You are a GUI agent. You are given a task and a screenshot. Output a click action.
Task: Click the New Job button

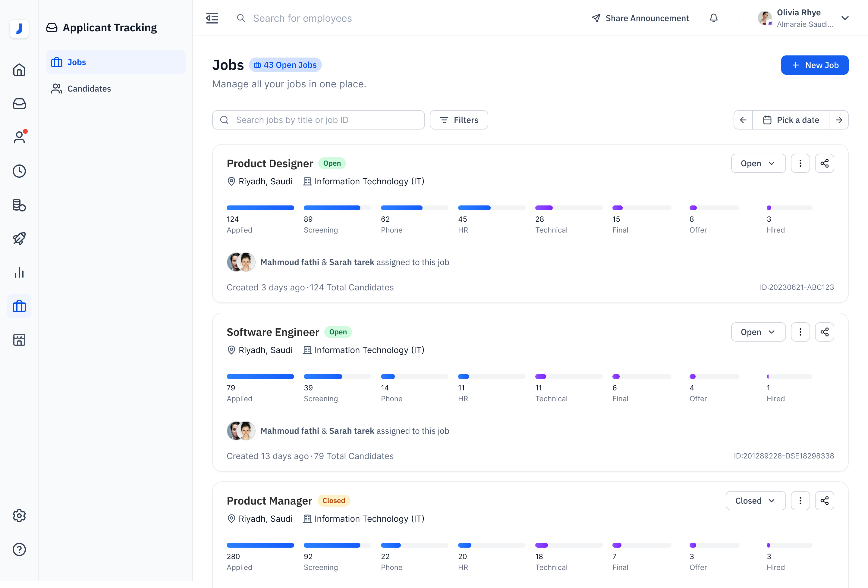814,65
